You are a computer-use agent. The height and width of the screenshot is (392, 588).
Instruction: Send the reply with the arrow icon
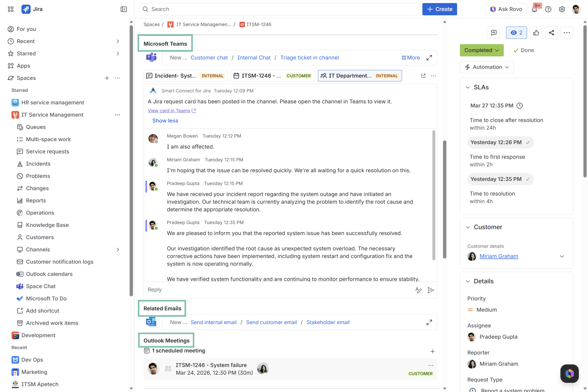[431, 290]
